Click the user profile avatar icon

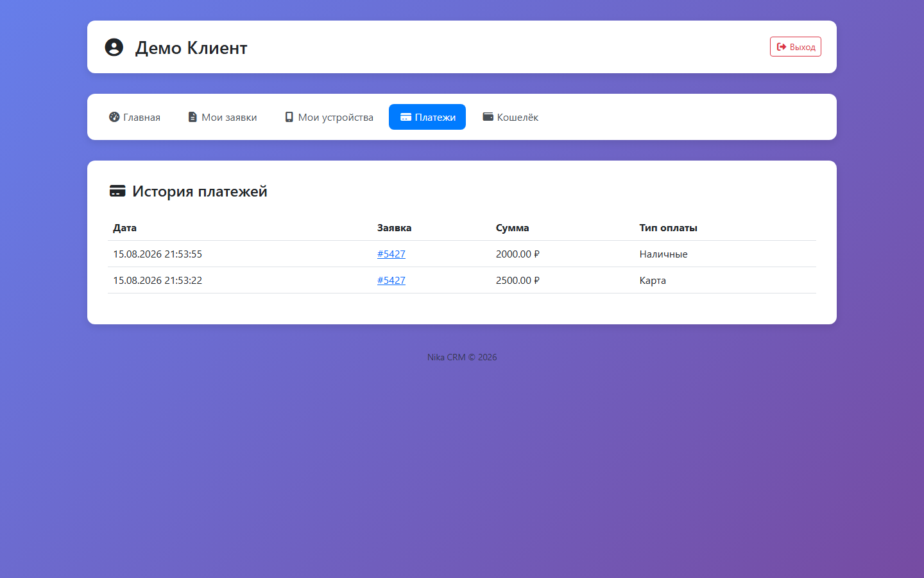(114, 48)
